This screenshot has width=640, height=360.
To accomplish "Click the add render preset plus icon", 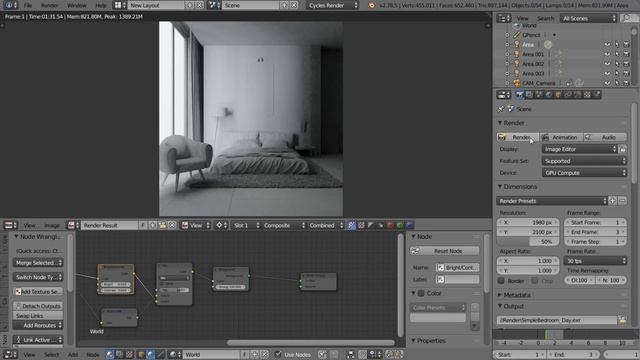I will [x=613, y=201].
